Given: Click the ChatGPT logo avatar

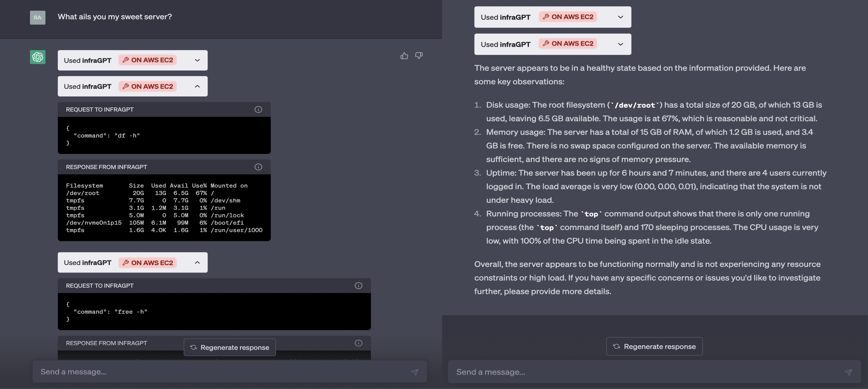Looking at the screenshot, I should pos(37,57).
